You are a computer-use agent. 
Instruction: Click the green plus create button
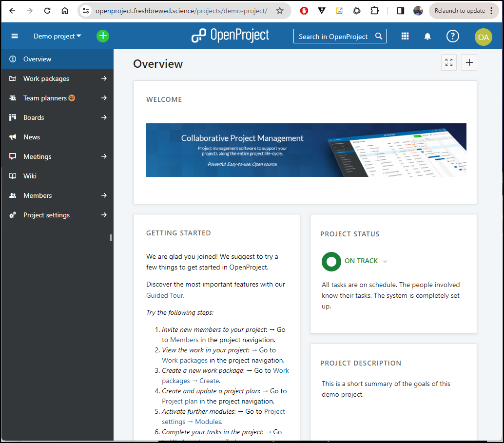(x=103, y=36)
